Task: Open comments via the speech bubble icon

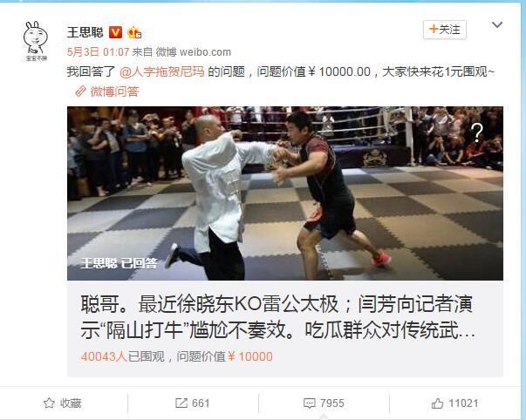Action: (309, 403)
